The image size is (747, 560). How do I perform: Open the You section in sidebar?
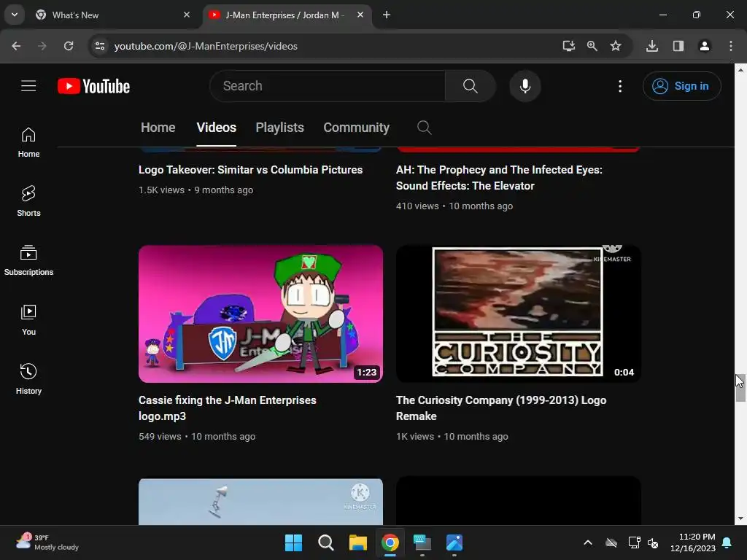28,319
